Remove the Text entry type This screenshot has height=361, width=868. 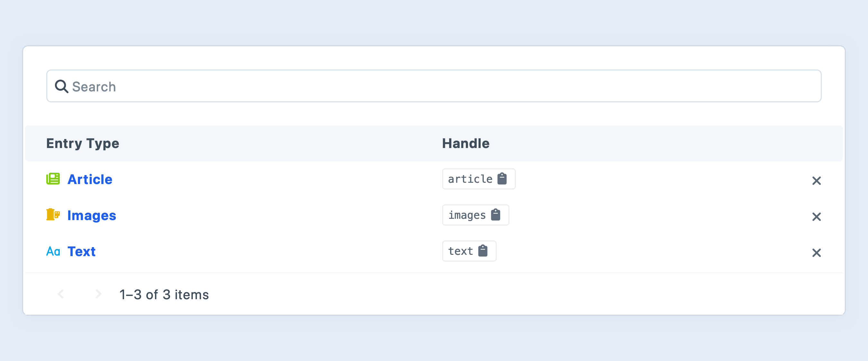817,253
